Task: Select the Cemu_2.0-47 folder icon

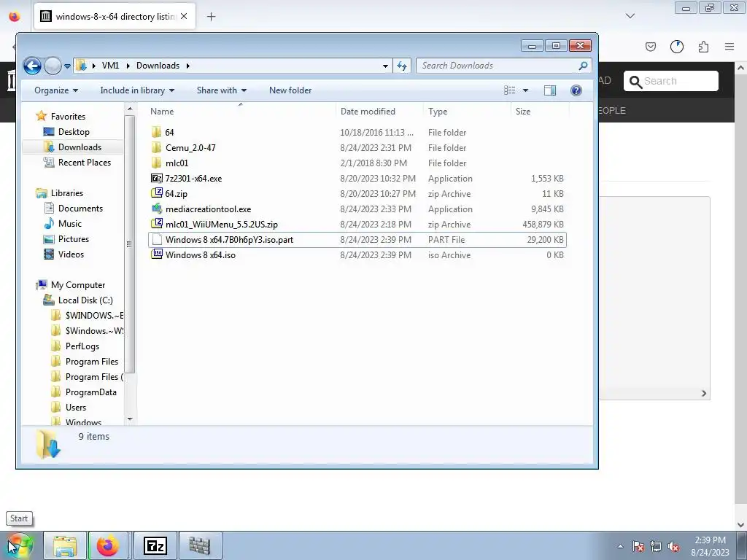Action: (x=156, y=147)
